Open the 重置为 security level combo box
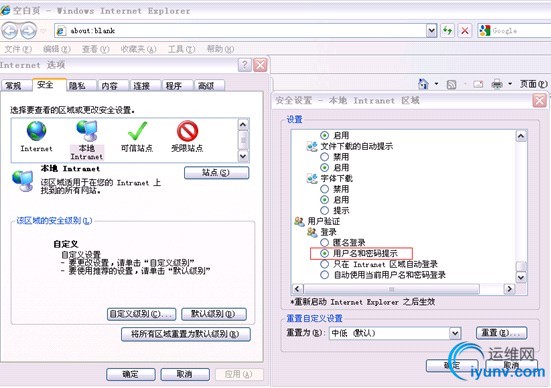The width and height of the screenshot is (551, 388). 395,333
